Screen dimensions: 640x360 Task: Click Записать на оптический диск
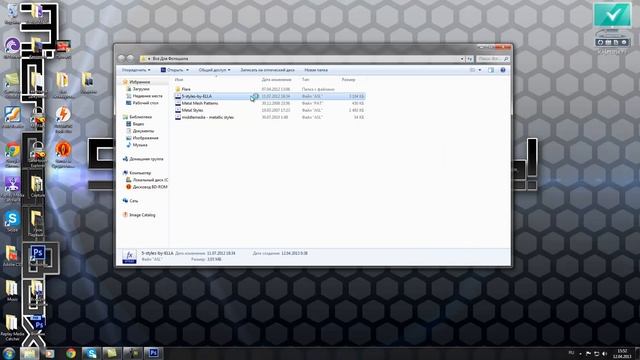point(267,70)
